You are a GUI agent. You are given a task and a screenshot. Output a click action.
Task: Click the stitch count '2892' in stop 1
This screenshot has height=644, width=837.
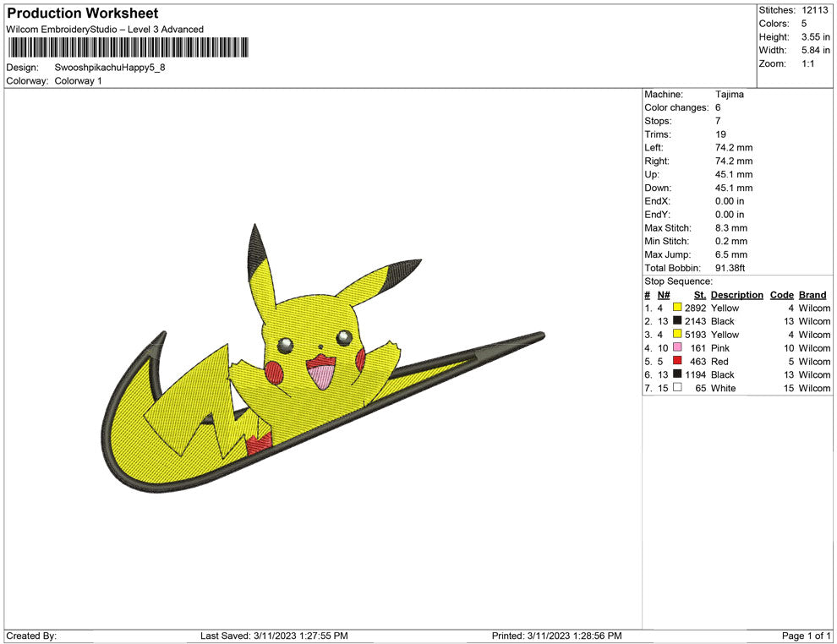pyautogui.click(x=696, y=308)
